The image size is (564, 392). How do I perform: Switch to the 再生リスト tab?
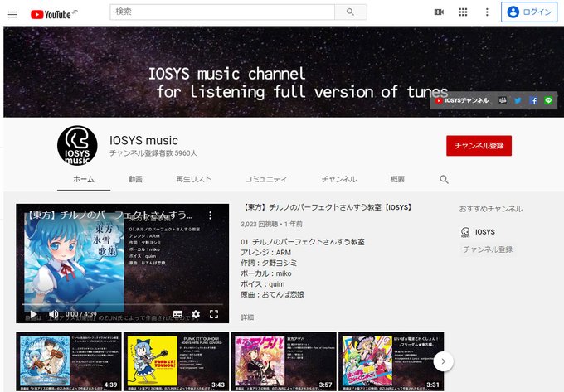[193, 179]
